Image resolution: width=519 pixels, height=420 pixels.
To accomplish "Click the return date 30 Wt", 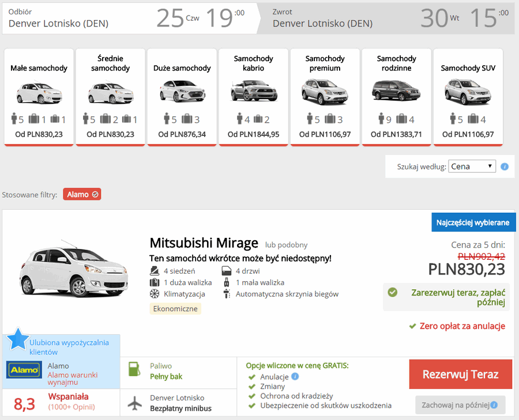I will 440,18.
